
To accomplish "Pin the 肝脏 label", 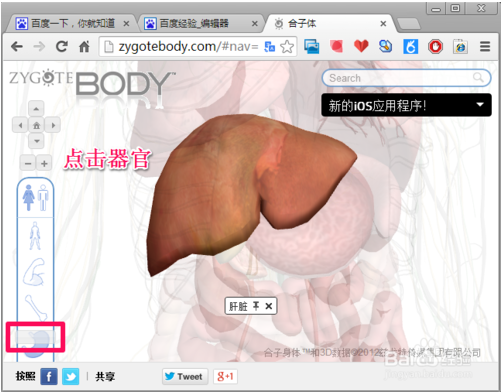I will pyautogui.click(x=256, y=306).
